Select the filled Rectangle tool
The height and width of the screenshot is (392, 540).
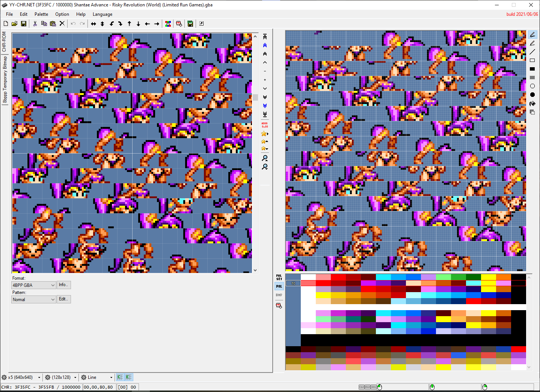[x=532, y=69]
